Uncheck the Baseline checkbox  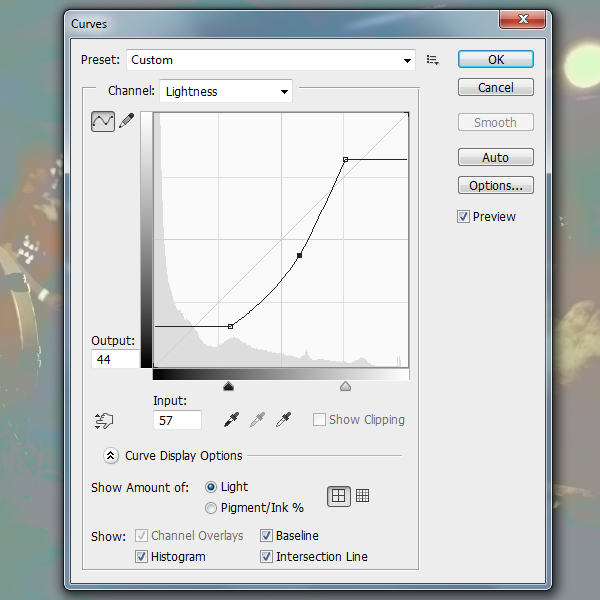click(266, 535)
